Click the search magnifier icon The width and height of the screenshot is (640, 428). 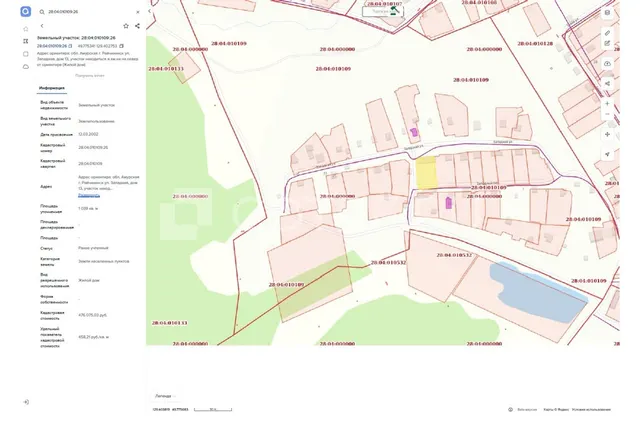click(x=42, y=12)
